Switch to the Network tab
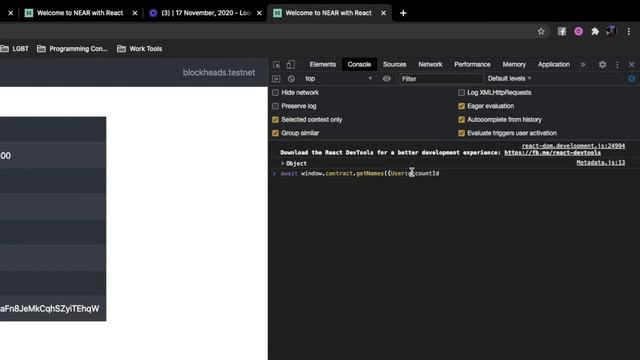Image resolution: width=640 pixels, height=360 pixels. pyautogui.click(x=430, y=64)
